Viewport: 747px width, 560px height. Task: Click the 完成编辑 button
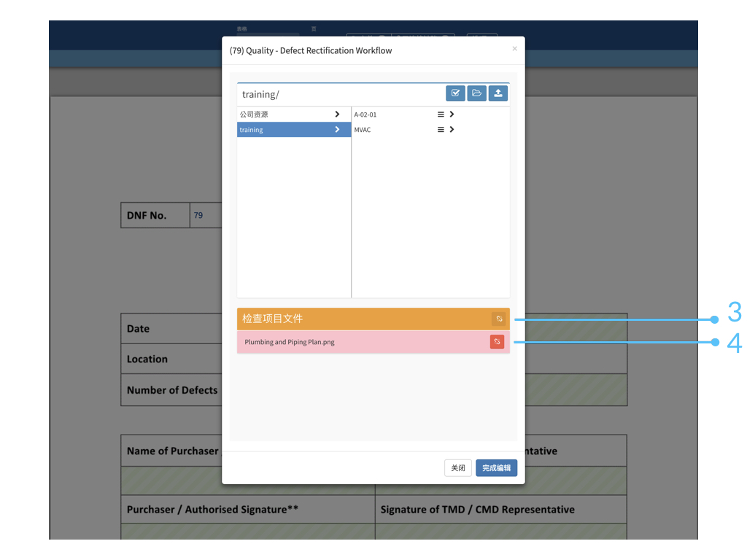tap(496, 468)
